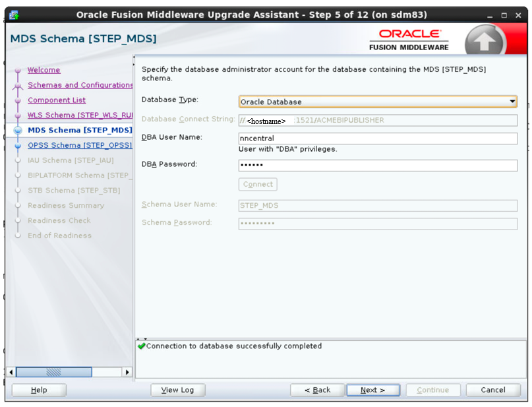
Task: Go back with the Back button
Action: (x=318, y=390)
